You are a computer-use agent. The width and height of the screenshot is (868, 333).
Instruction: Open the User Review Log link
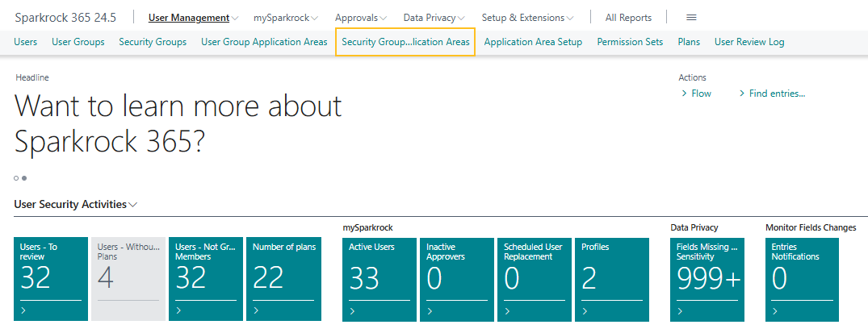point(749,42)
